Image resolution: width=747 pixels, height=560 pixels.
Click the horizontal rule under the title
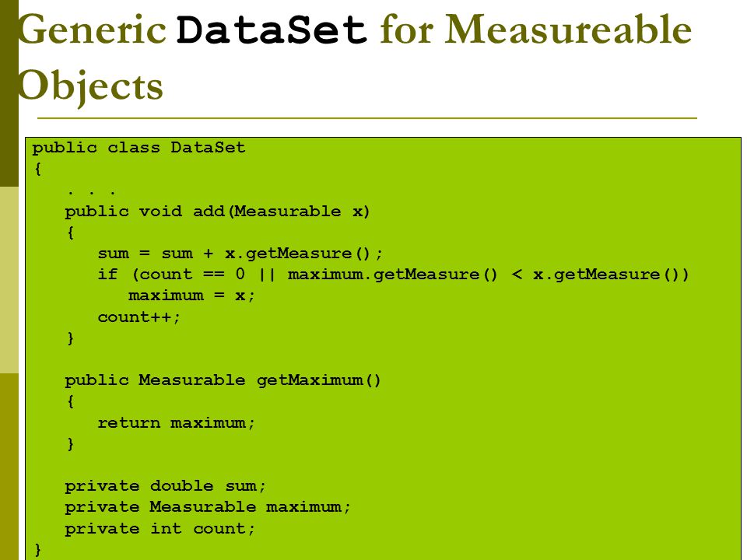[x=367, y=117]
